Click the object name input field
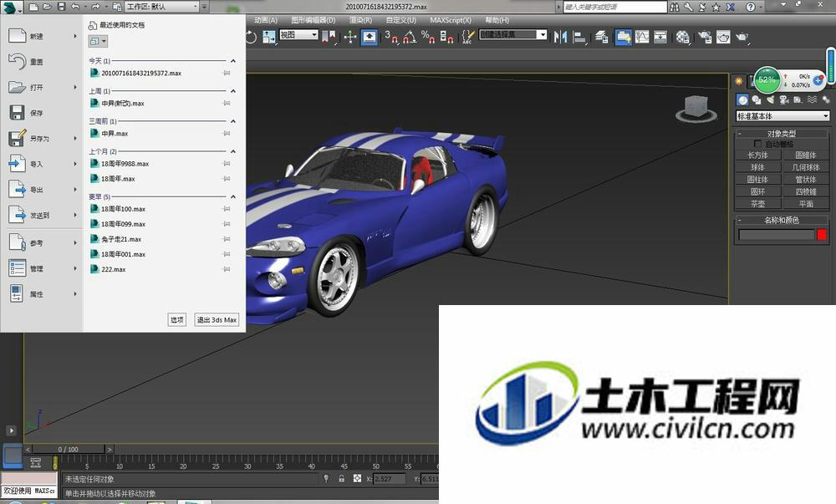The width and height of the screenshot is (836, 504). point(777,234)
